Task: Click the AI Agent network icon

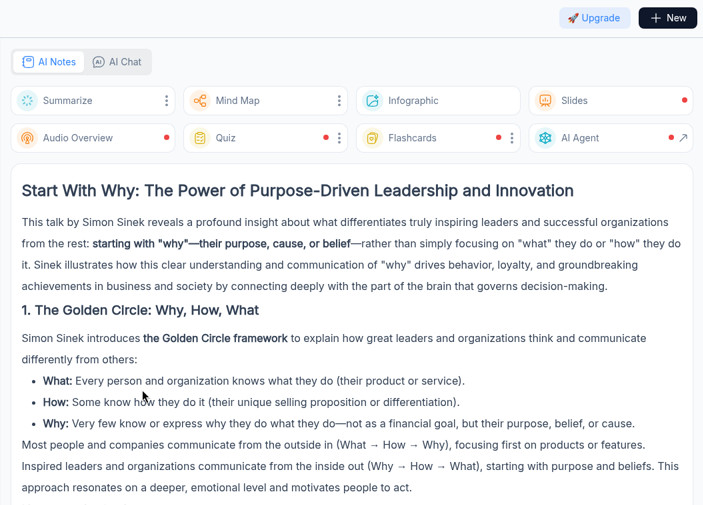Action: tap(545, 138)
